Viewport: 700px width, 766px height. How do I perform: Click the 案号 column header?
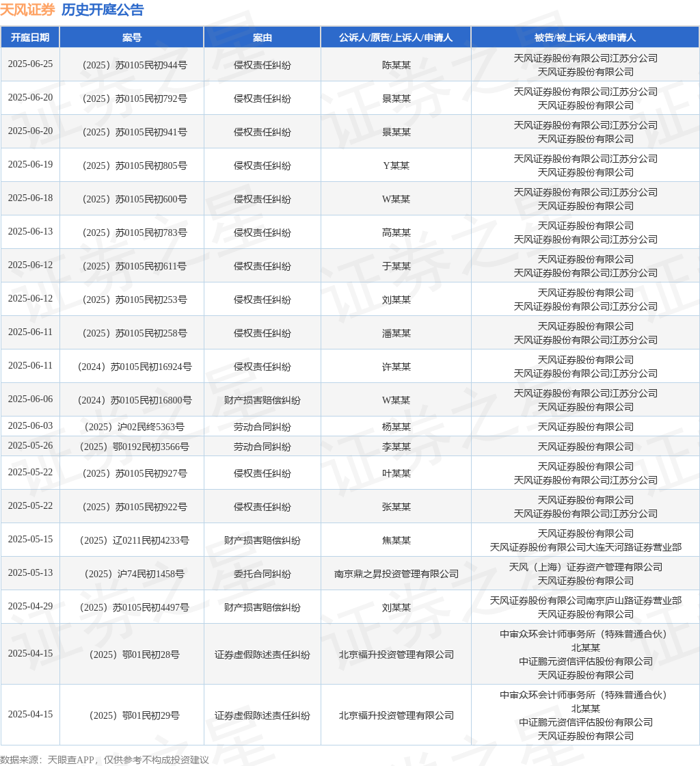pyautogui.click(x=132, y=38)
